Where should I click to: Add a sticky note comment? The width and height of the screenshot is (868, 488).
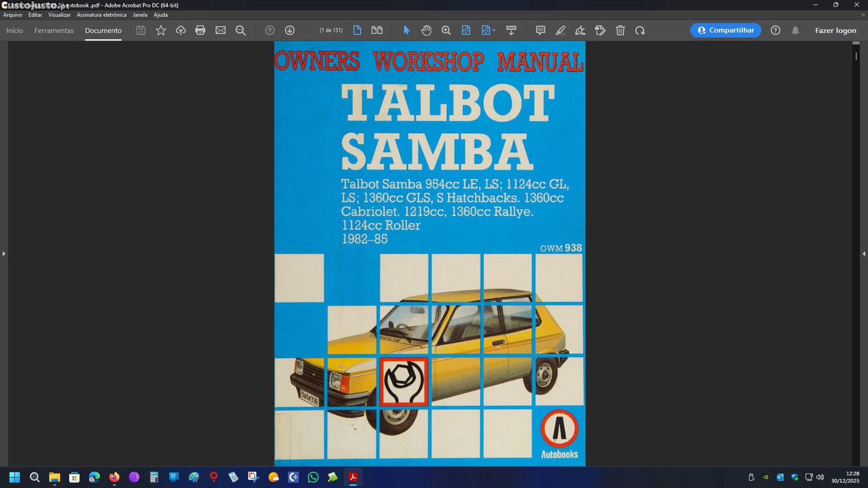click(x=539, y=30)
